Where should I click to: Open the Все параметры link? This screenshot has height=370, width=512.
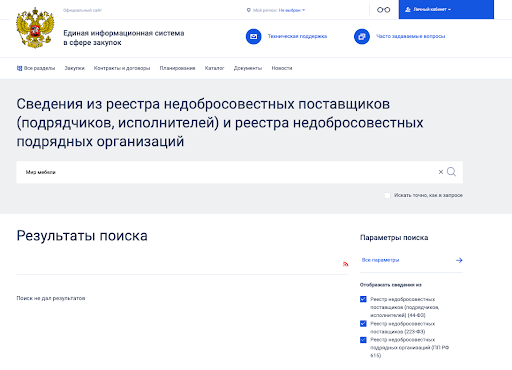[380, 260]
